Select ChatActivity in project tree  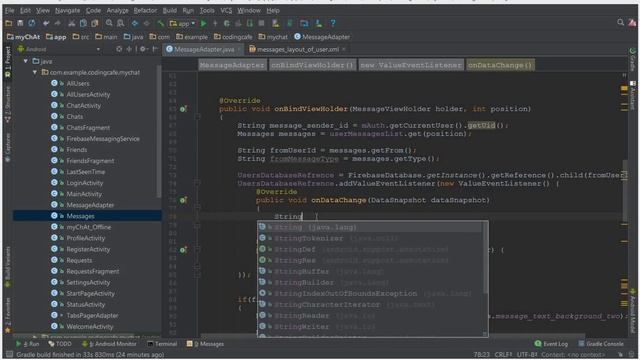(x=84, y=105)
